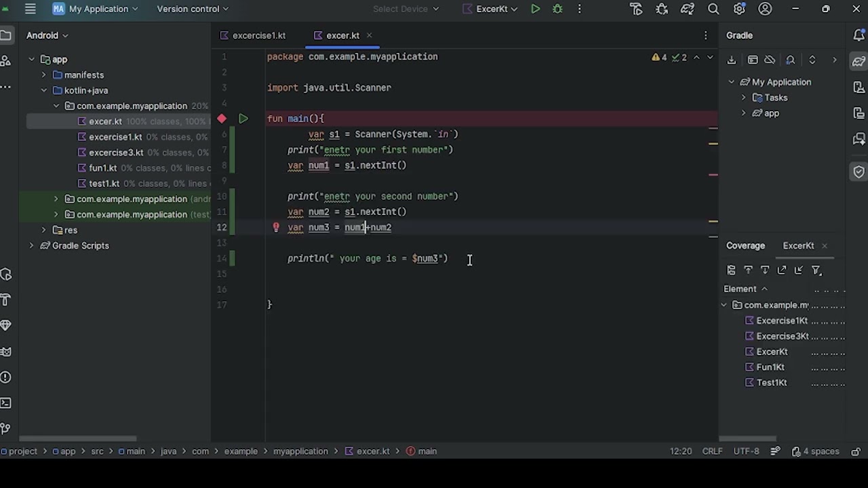
Task: Open Android project view dropdown
Action: pyautogui.click(x=47, y=35)
